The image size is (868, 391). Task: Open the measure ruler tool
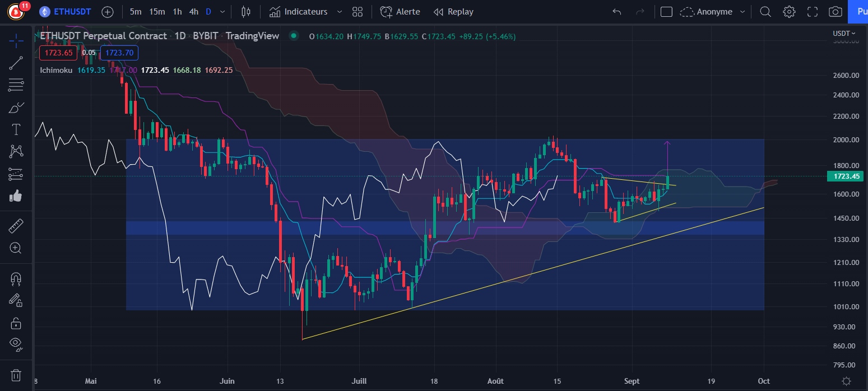coord(16,226)
